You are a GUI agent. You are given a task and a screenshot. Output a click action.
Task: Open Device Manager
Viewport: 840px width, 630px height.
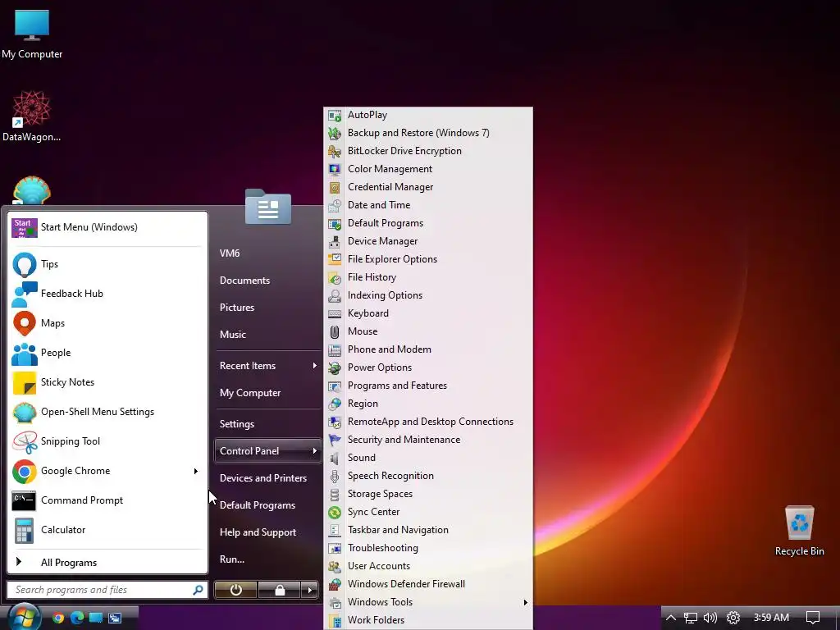click(428, 241)
